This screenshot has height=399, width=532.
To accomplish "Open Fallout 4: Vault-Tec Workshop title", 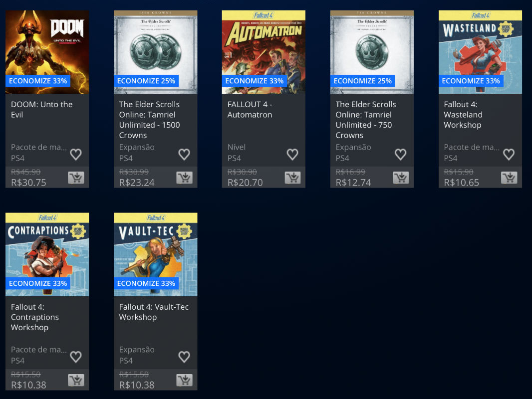I will [154, 312].
